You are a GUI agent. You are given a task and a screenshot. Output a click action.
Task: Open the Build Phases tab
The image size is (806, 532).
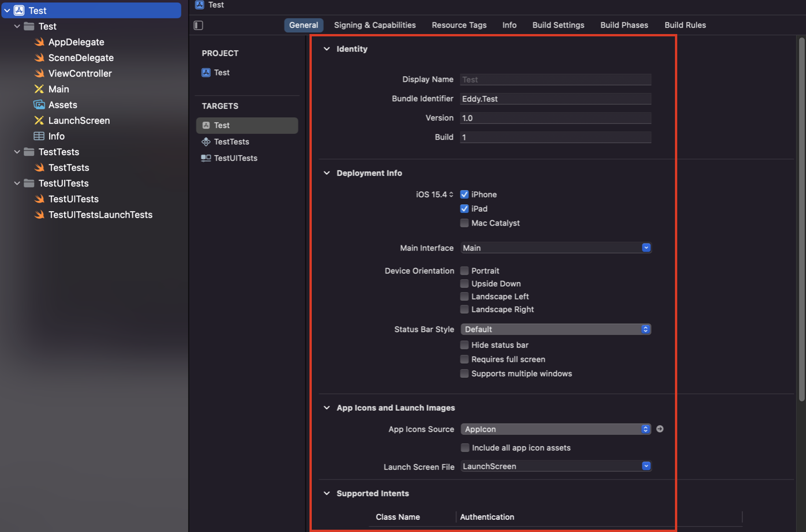[624, 25]
